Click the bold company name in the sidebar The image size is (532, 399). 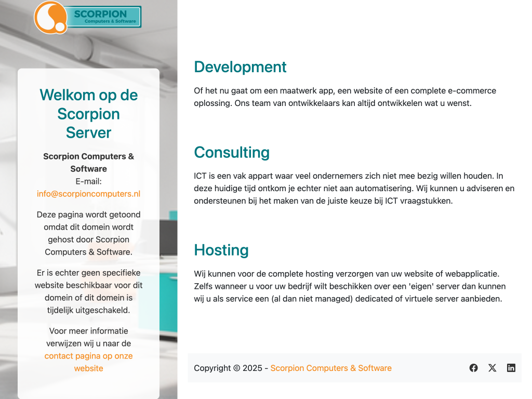point(88,162)
